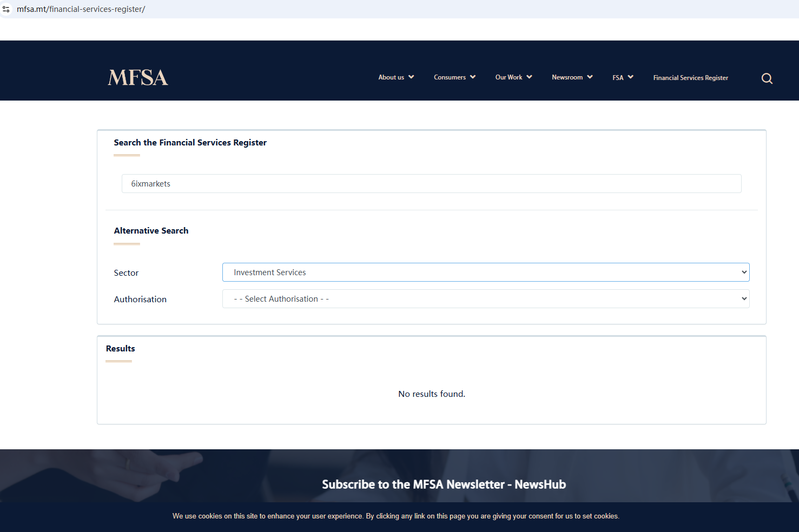Viewport: 799px width, 532px height.
Task: Click the "Search the Financial Services Register" heading
Action: coord(190,143)
